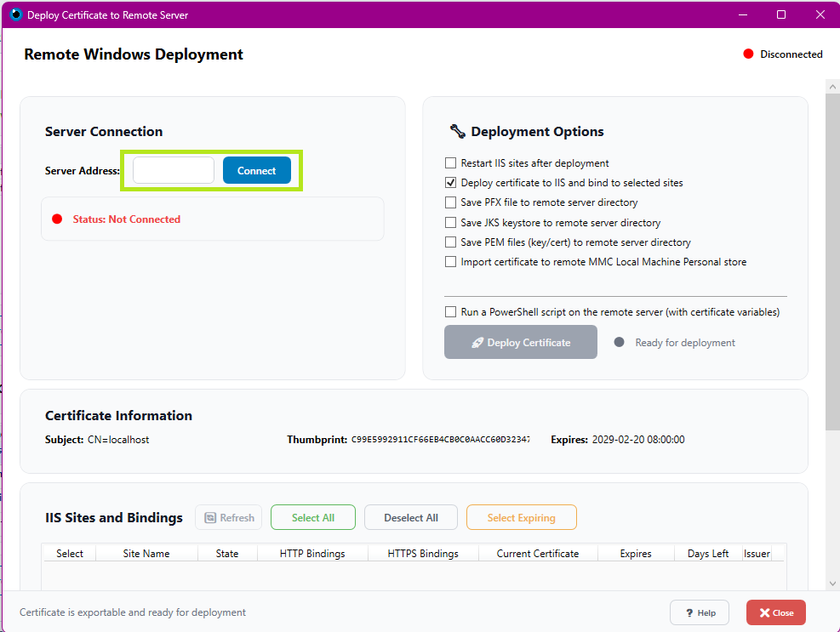Click the Disconnected label at top right
The height and width of the screenshot is (632, 840).
(x=791, y=54)
